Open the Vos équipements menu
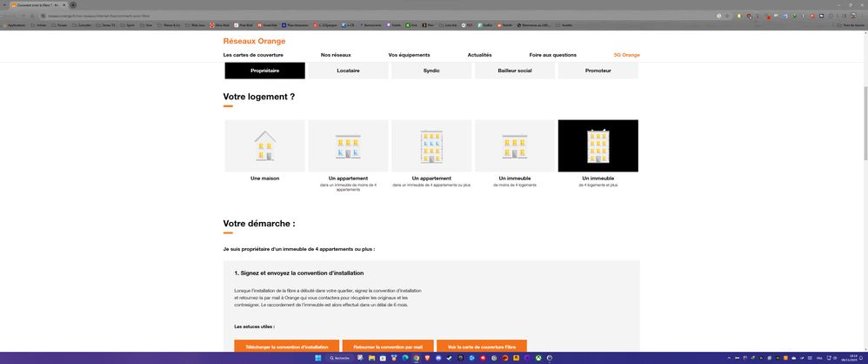The height and width of the screenshot is (364, 868). coord(409,55)
